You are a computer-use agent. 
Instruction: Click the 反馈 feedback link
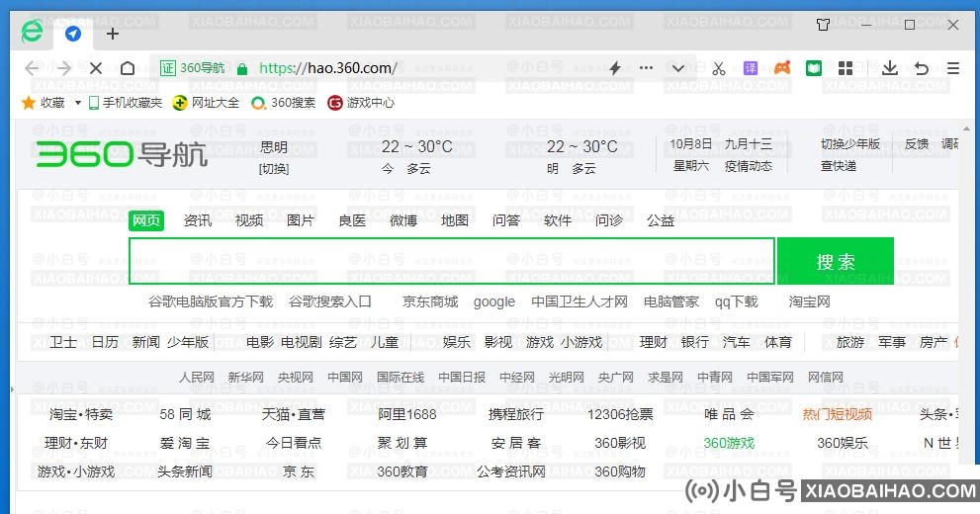tap(917, 143)
